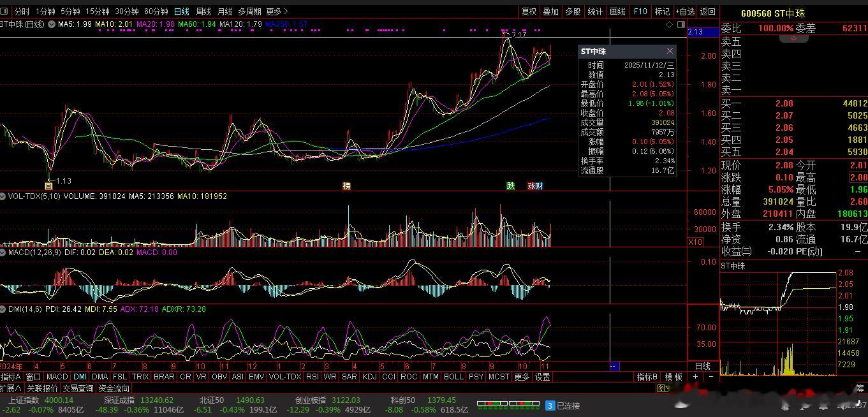The height and width of the screenshot is (417, 868).
Task: Click the green 跌 marker icon
Action: pyautogui.click(x=510, y=186)
